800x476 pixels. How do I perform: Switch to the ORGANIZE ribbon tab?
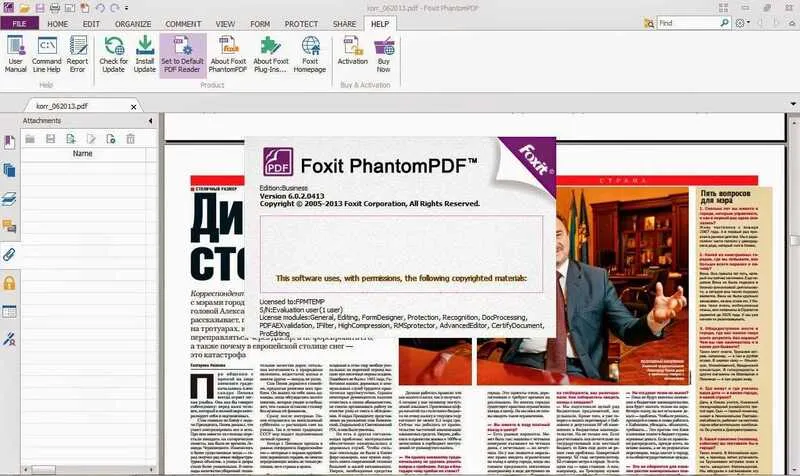(133, 24)
